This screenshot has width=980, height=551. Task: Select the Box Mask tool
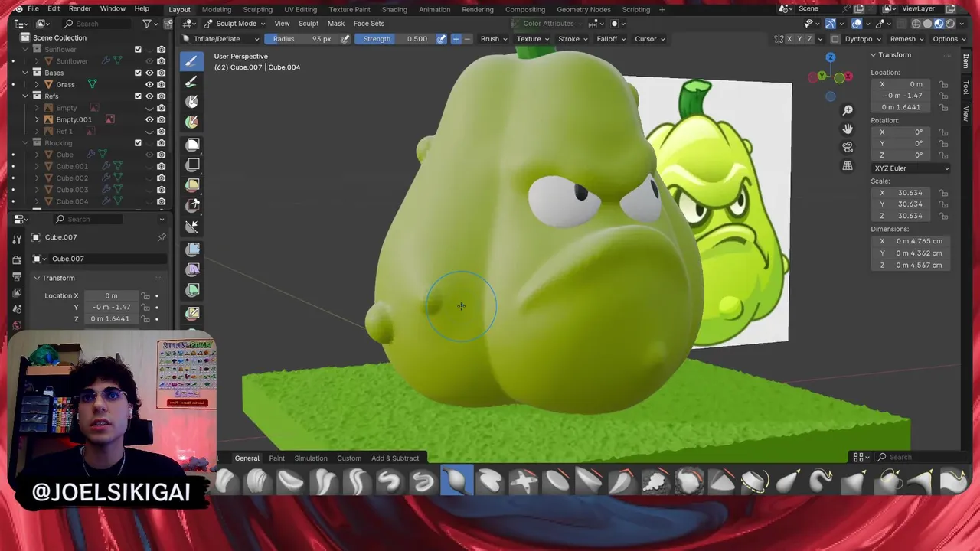coord(192,145)
